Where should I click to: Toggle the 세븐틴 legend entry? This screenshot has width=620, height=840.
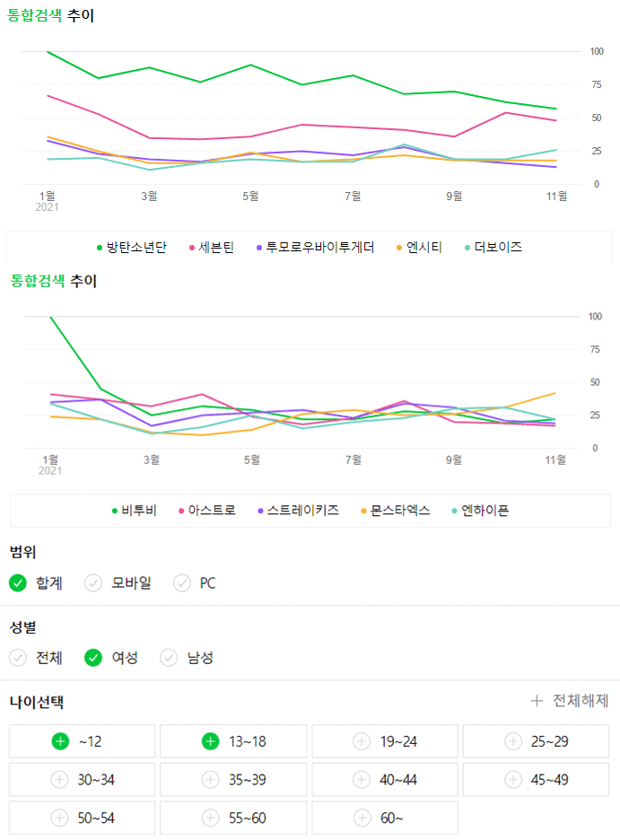(x=212, y=247)
